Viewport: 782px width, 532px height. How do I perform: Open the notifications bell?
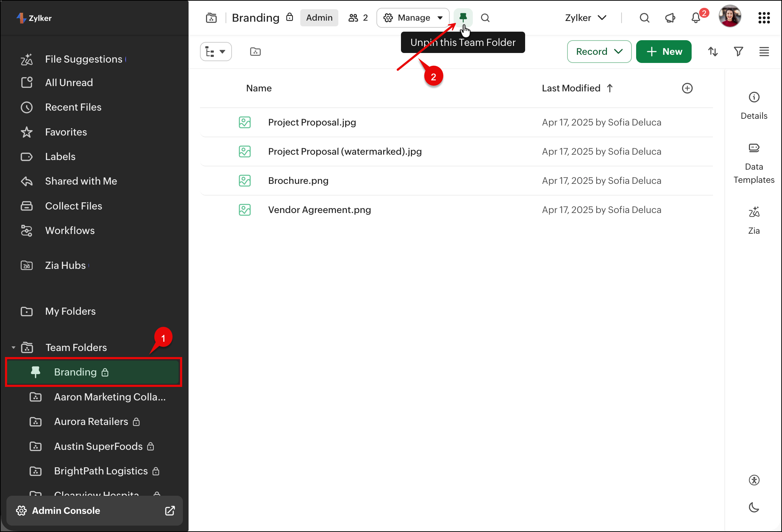[x=696, y=18]
